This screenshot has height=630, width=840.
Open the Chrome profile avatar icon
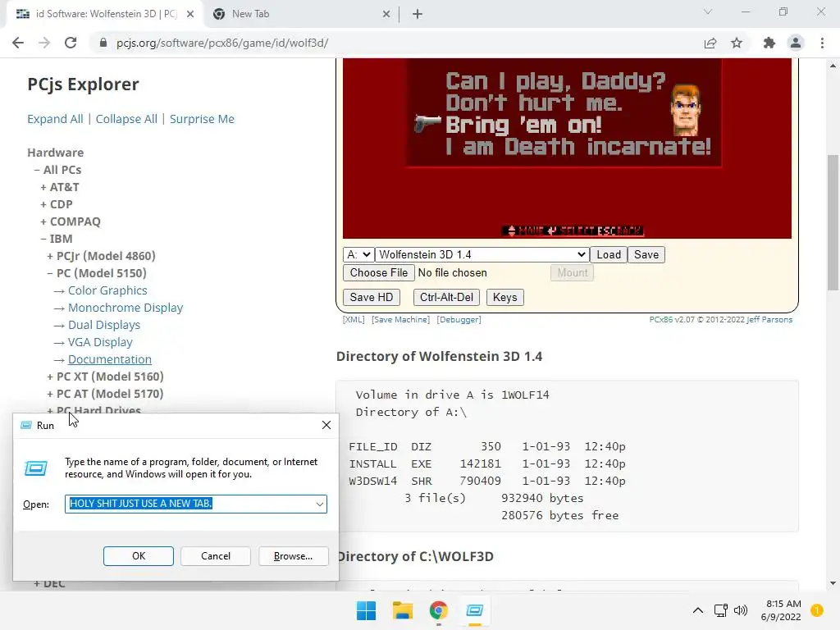click(x=796, y=43)
